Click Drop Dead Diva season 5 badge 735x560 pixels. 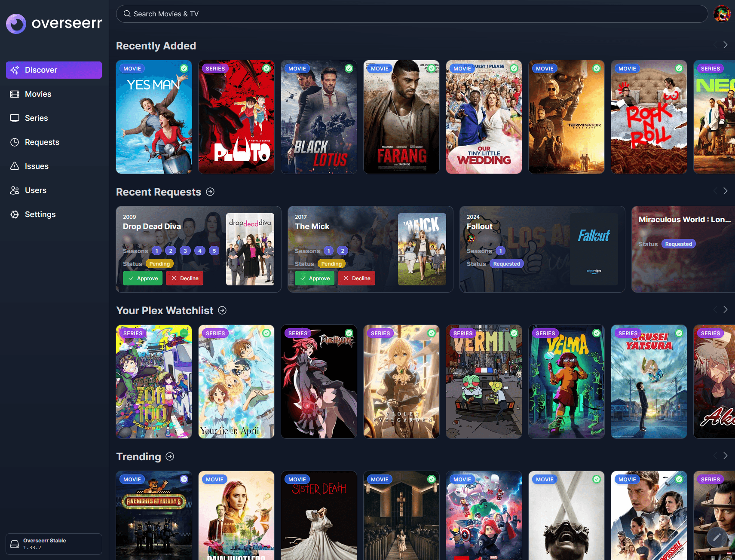tap(214, 251)
